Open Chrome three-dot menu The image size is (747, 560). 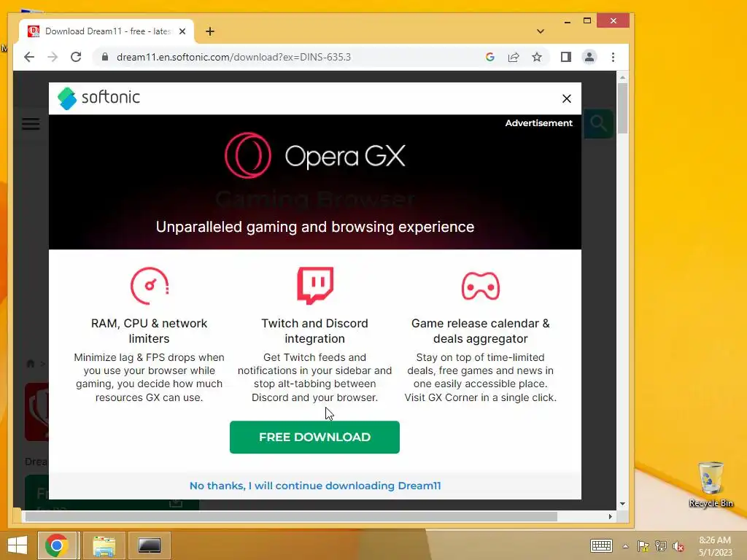coord(613,57)
